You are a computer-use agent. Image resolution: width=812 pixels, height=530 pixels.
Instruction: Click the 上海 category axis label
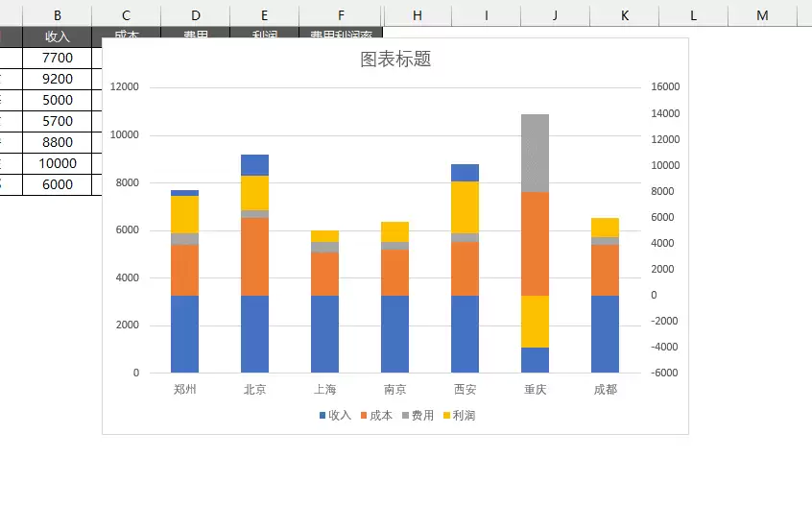click(325, 389)
